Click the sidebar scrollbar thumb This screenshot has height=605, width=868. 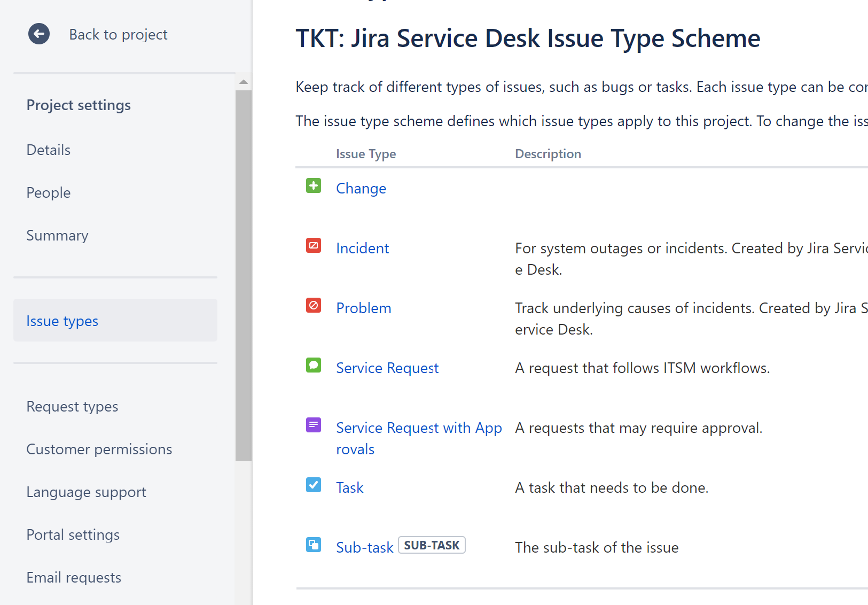pyautogui.click(x=244, y=276)
